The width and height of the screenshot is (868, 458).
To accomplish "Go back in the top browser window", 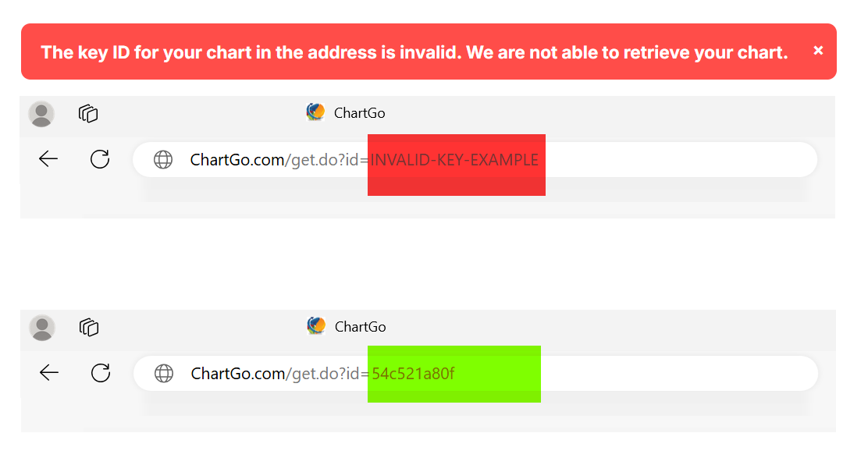I will [x=48, y=159].
